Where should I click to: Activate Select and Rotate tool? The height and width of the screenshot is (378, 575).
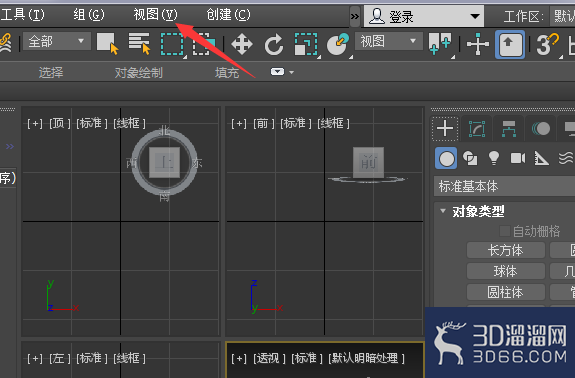pos(274,45)
